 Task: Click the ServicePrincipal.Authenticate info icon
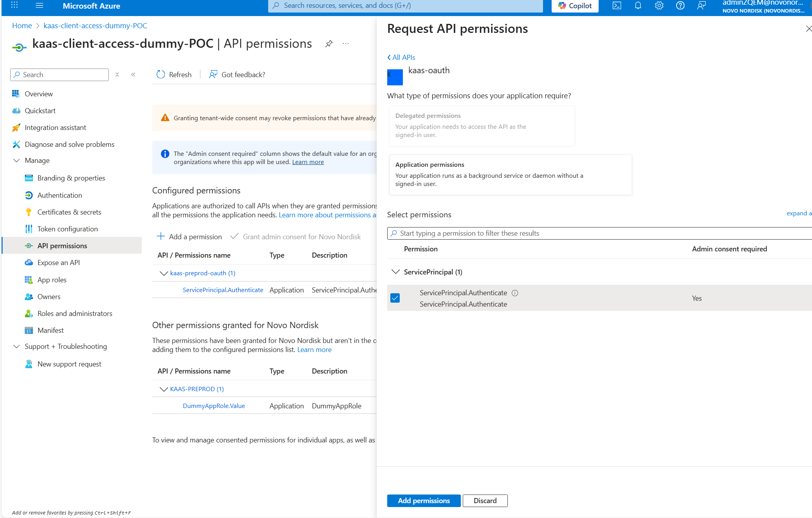click(x=515, y=293)
